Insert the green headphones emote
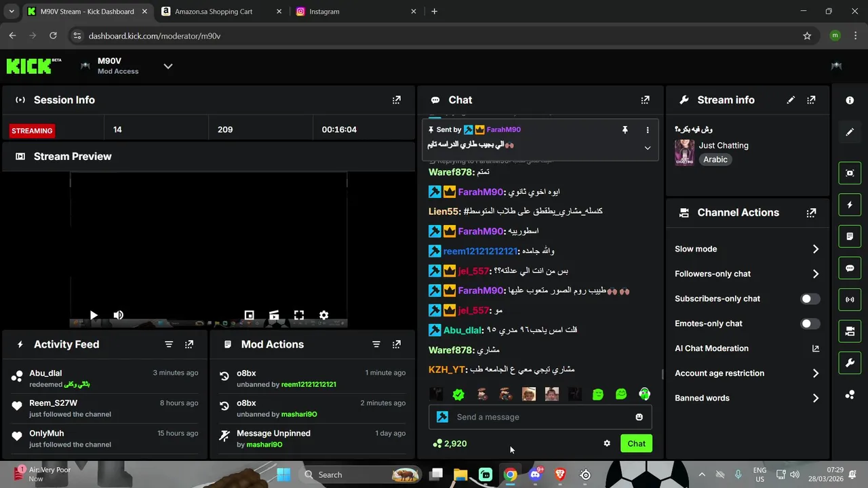Image resolution: width=868 pixels, height=488 pixels. point(644,394)
